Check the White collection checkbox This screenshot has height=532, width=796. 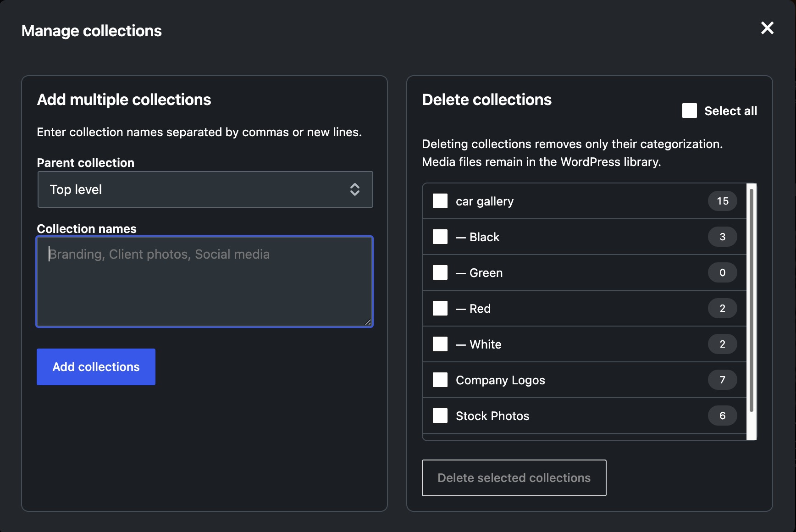(440, 344)
